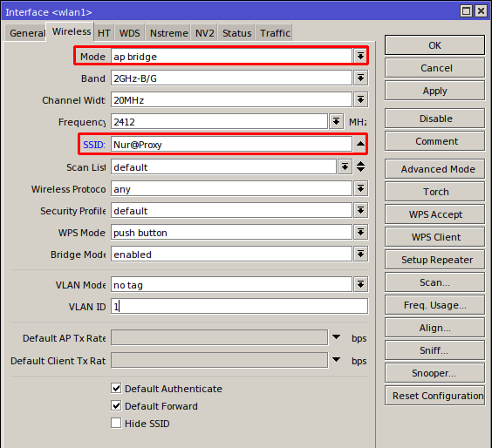Open the Align... tool

pyautogui.click(x=434, y=328)
